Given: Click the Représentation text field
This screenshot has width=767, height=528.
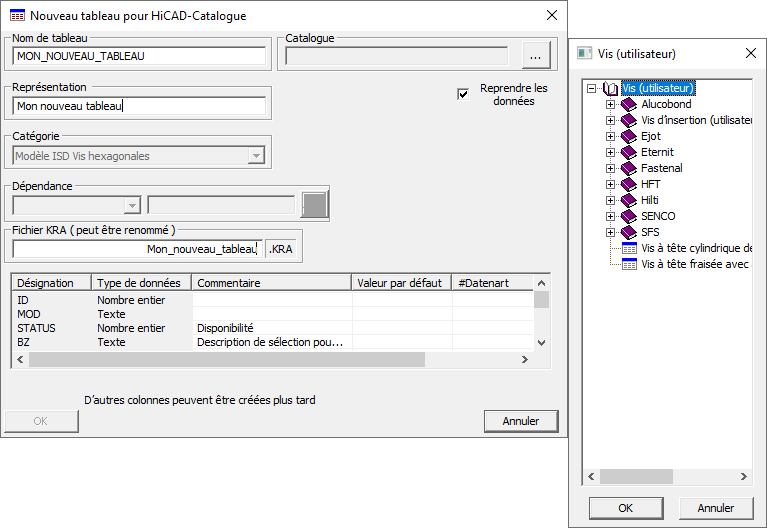Looking at the screenshot, I should [139, 106].
